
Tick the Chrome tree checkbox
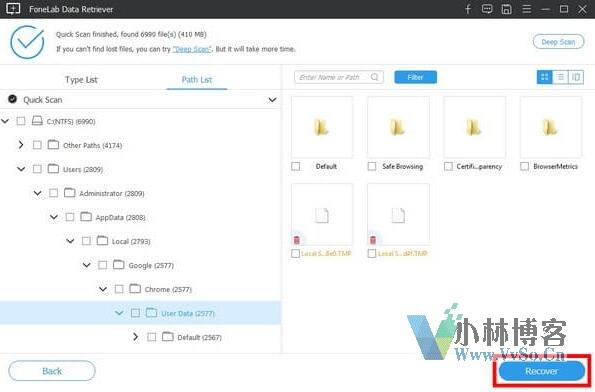pyautogui.click(x=119, y=289)
